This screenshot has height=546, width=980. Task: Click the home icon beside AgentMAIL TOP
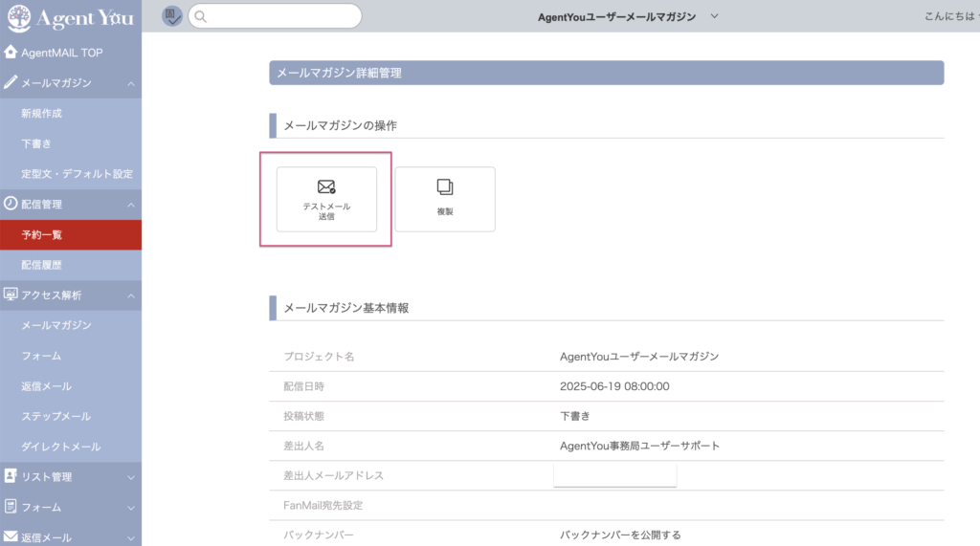[x=10, y=52]
